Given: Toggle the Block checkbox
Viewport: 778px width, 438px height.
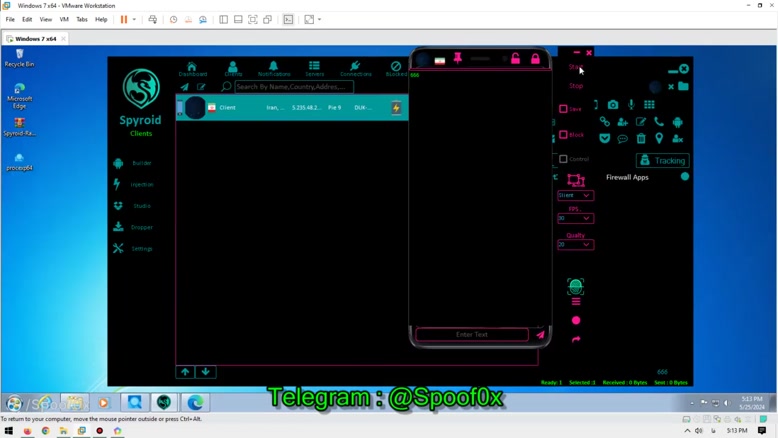Looking at the screenshot, I should point(563,135).
